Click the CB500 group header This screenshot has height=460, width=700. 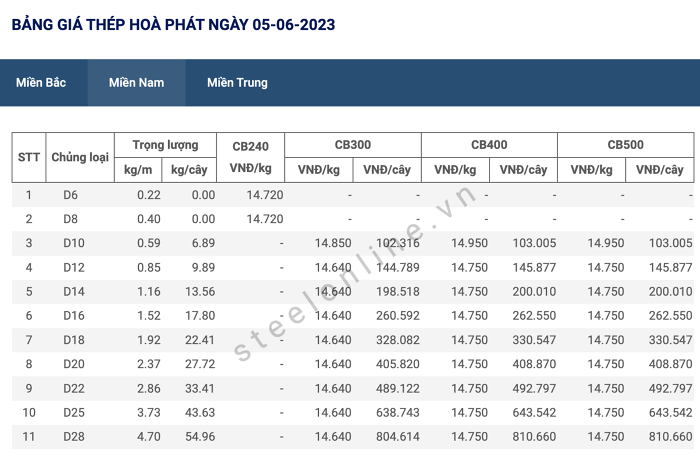click(x=625, y=145)
